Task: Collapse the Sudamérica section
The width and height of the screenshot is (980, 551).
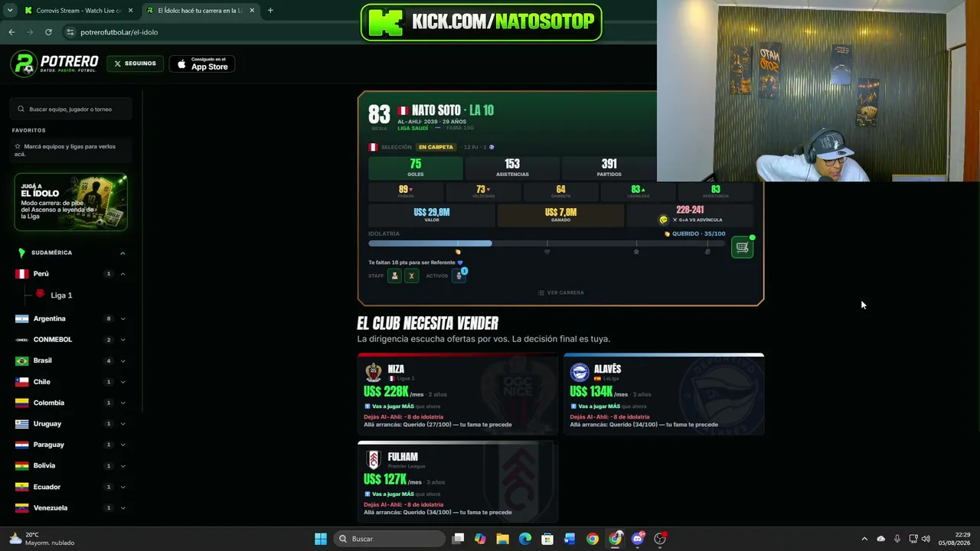Action: 122,253
